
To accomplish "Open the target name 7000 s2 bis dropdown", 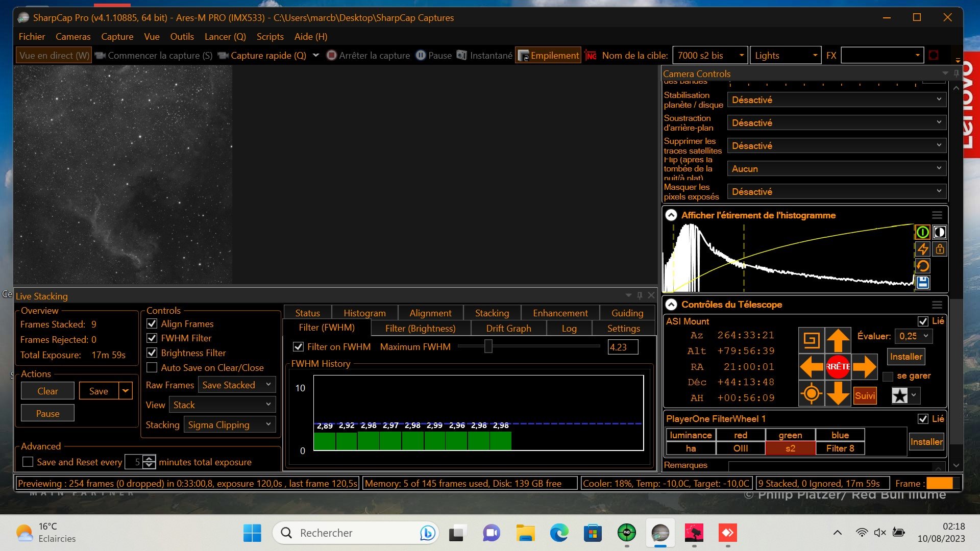I will pos(710,56).
